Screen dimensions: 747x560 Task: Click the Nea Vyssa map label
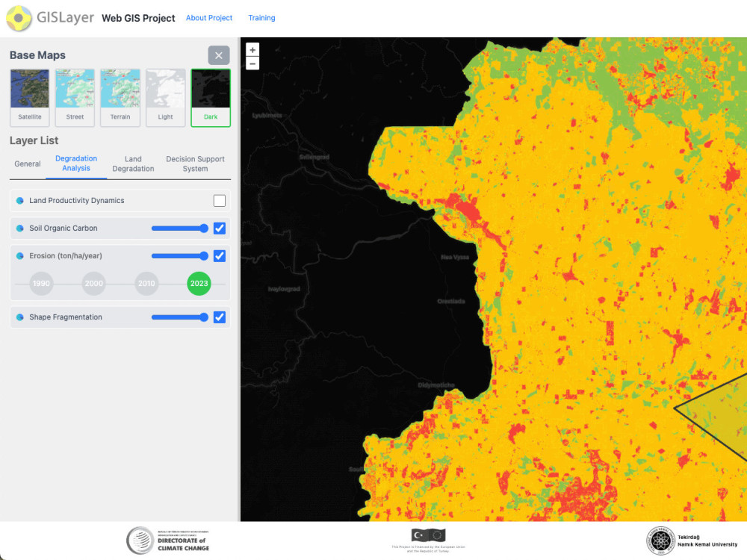click(455, 257)
